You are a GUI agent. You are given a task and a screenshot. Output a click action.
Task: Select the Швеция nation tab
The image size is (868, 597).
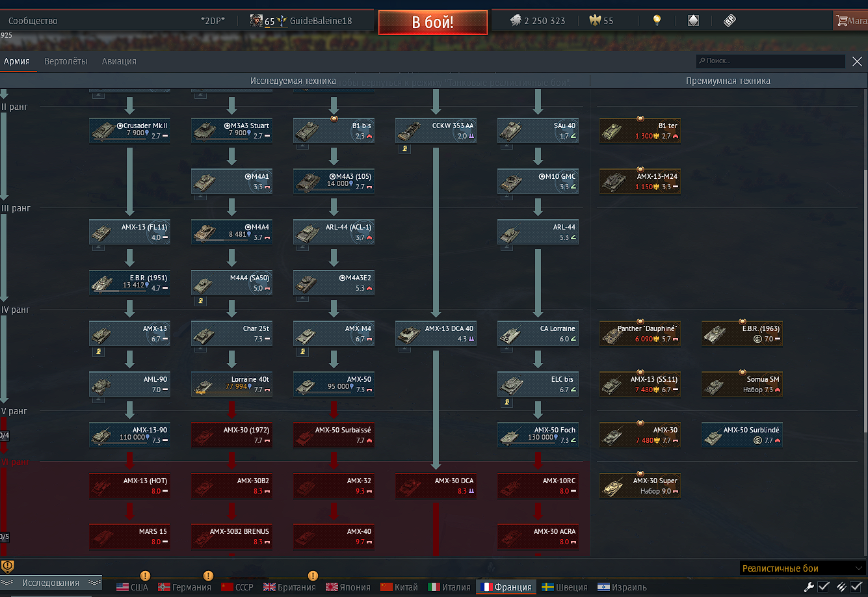(x=564, y=587)
